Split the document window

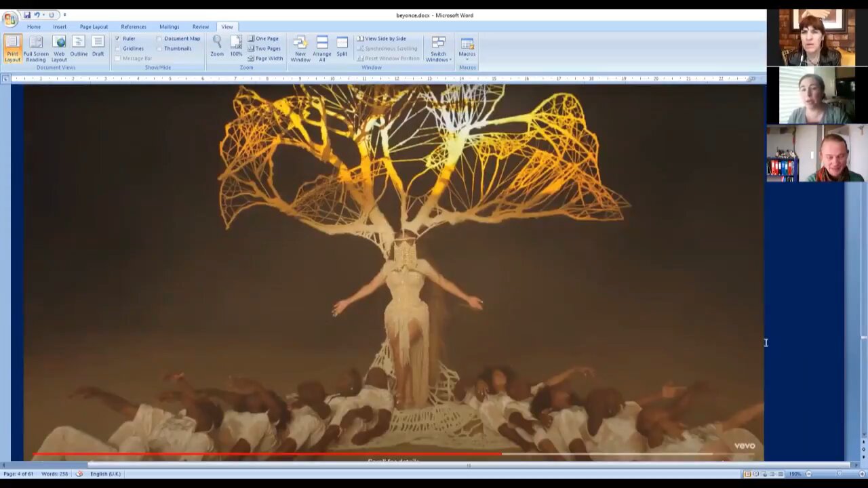342,46
